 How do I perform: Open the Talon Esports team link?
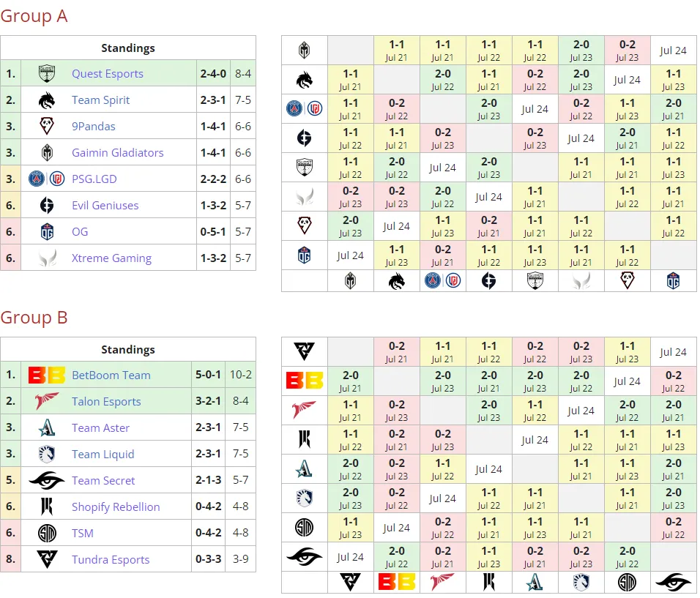coord(106,402)
